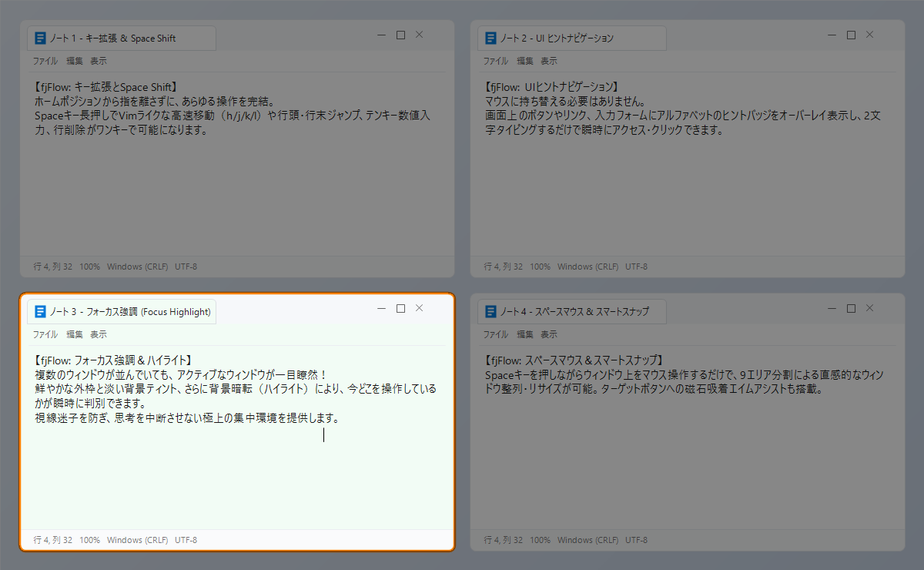Maximize the ノート 3 window
The image size is (924, 570).
pyautogui.click(x=400, y=308)
